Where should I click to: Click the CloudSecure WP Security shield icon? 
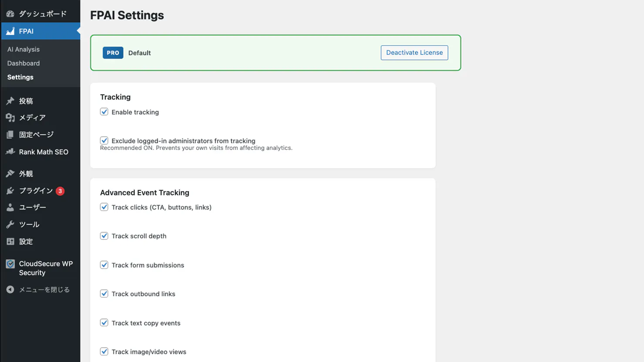point(10,264)
